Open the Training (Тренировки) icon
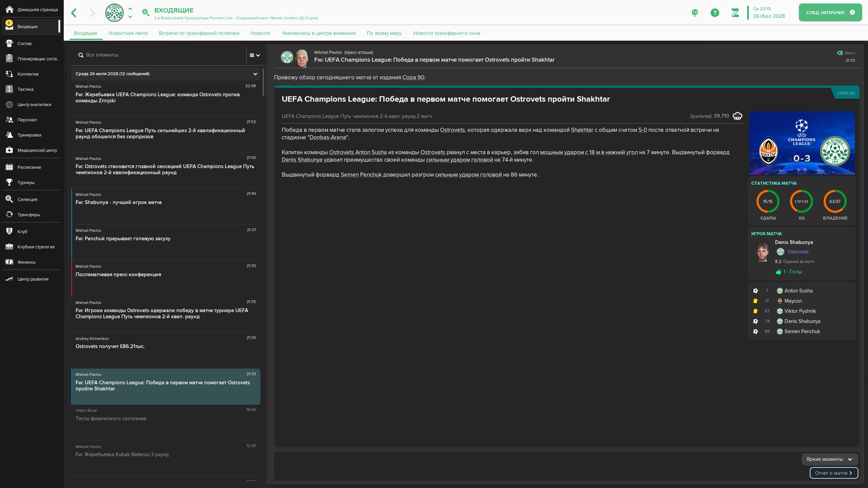This screenshot has height=488, width=868. 9,135
